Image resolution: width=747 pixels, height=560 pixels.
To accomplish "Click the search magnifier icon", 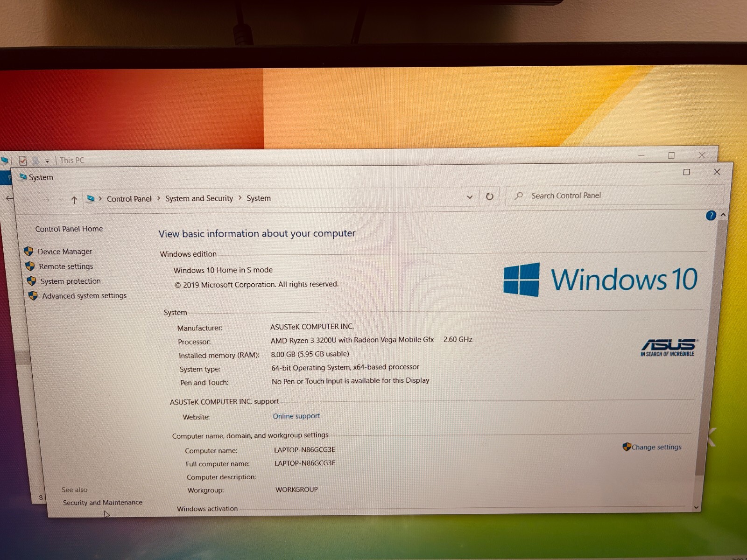I will tap(519, 196).
